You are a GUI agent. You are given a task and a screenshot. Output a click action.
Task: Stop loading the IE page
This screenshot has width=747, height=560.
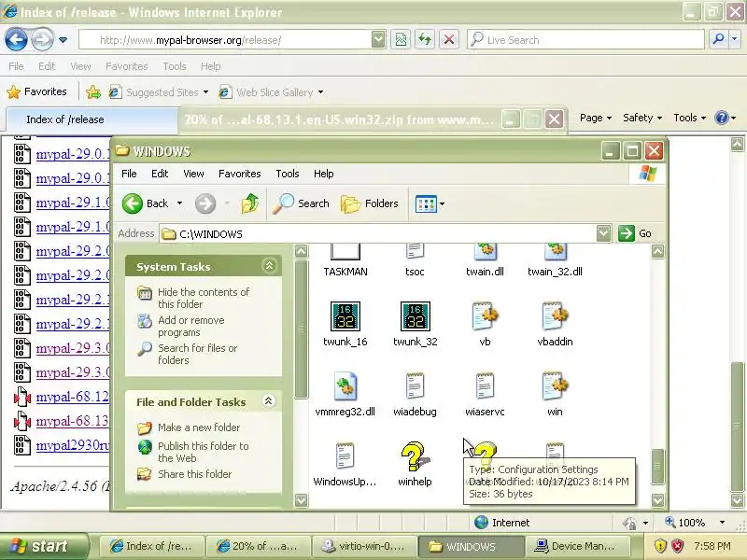click(449, 39)
